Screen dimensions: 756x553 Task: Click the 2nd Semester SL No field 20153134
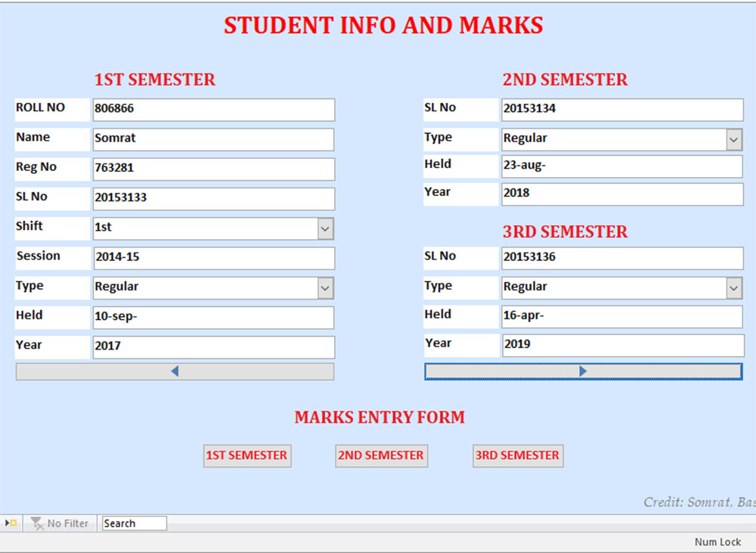pyautogui.click(x=621, y=109)
